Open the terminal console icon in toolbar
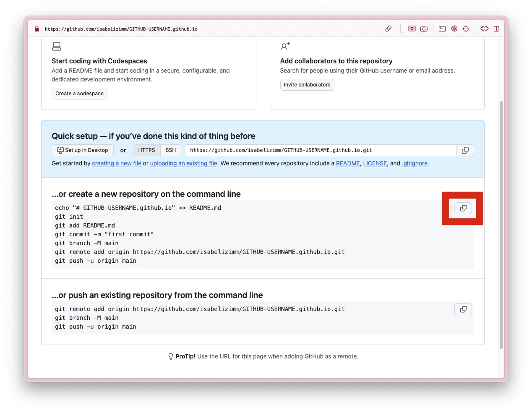The width and height of the screenshot is (532, 413). tap(442, 29)
